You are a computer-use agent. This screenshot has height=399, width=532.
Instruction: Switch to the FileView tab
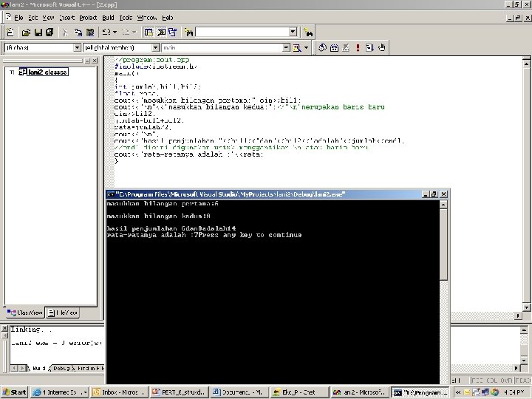point(62,313)
